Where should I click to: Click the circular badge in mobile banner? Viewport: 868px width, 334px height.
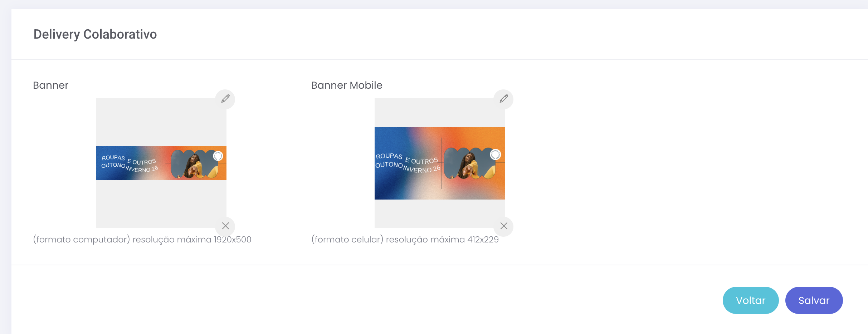point(495,154)
